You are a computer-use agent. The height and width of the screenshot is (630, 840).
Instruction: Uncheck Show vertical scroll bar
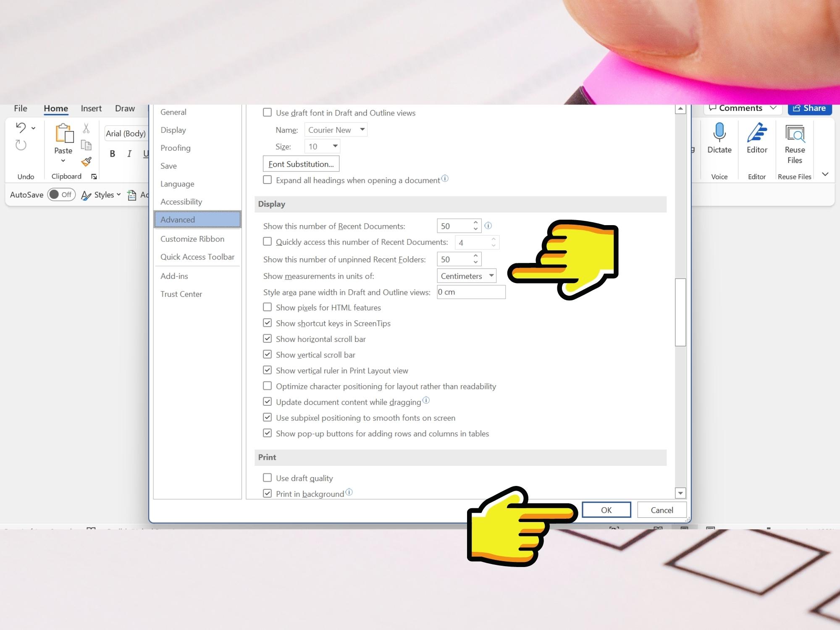click(x=267, y=354)
